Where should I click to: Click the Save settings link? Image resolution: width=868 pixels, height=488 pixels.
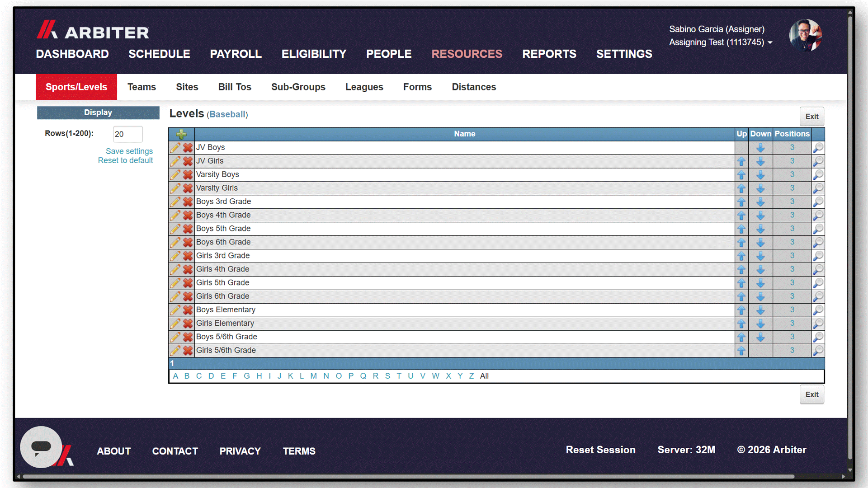click(129, 151)
